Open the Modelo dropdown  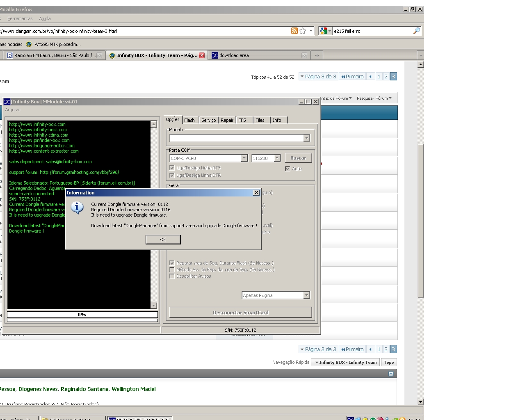click(307, 138)
